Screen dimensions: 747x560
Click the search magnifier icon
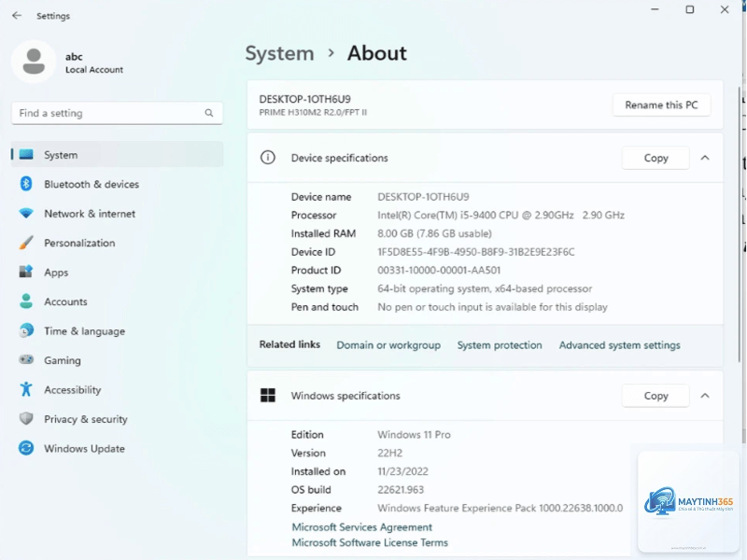pos(209,113)
